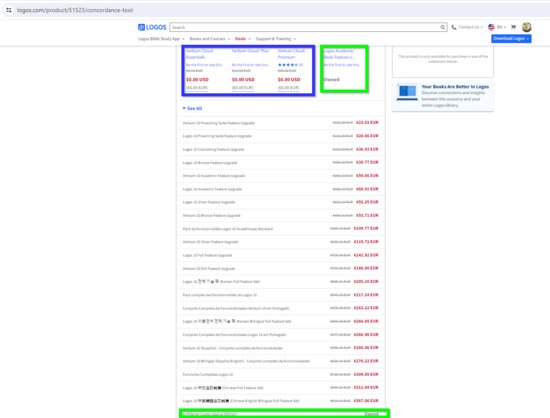Click the search magnifier icon
Image resolution: width=550 pixels, height=418 pixels.
pyautogui.click(x=443, y=27)
